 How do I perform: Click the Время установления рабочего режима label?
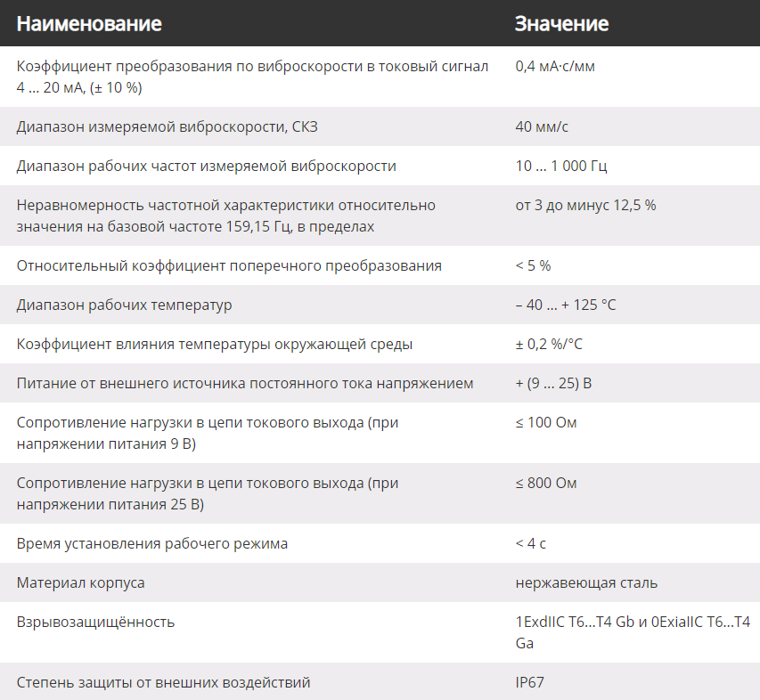(x=152, y=544)
